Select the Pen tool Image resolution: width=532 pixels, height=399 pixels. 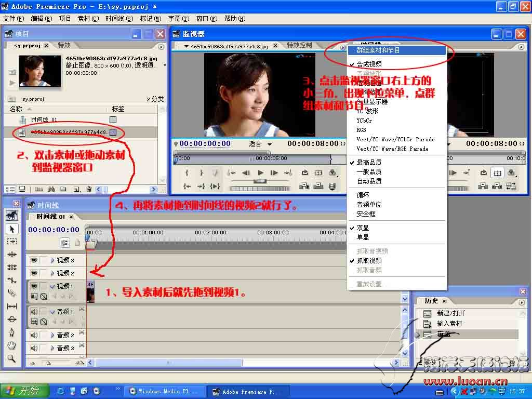click(x=12, y=332)
